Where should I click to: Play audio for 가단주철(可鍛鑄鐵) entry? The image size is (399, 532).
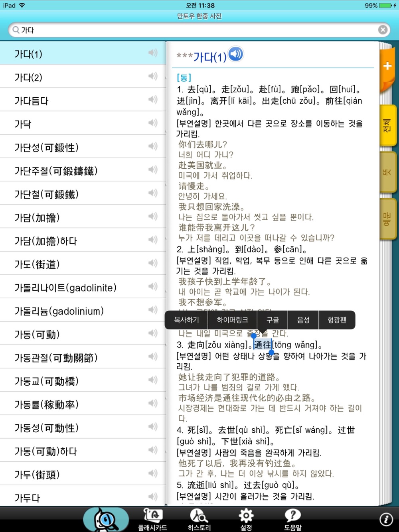pos(153,170)
